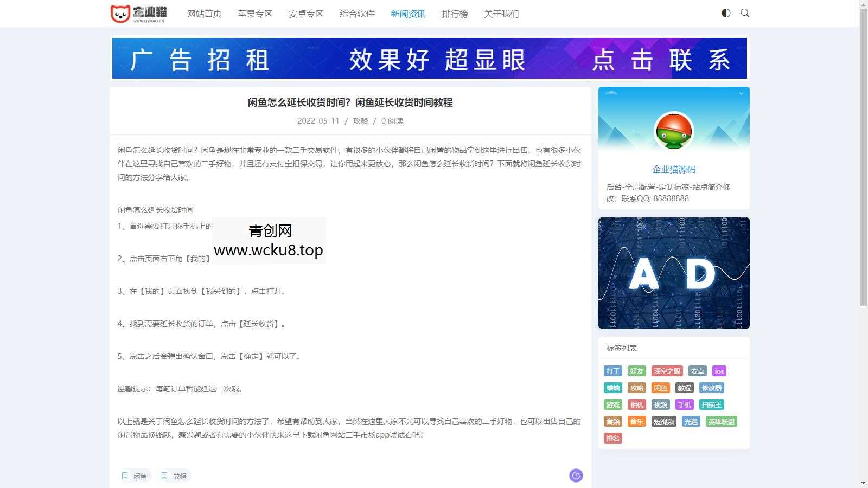Click the bookmark icon beside the 教程 tag
Screen dimensions: 868x488
pyautogui.click(x=165, y=476)
